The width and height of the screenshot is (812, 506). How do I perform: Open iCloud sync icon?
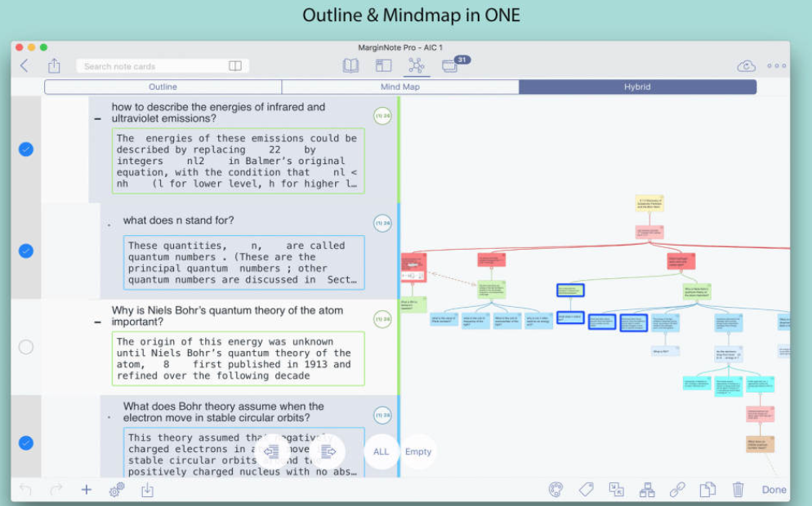point(746,66)
